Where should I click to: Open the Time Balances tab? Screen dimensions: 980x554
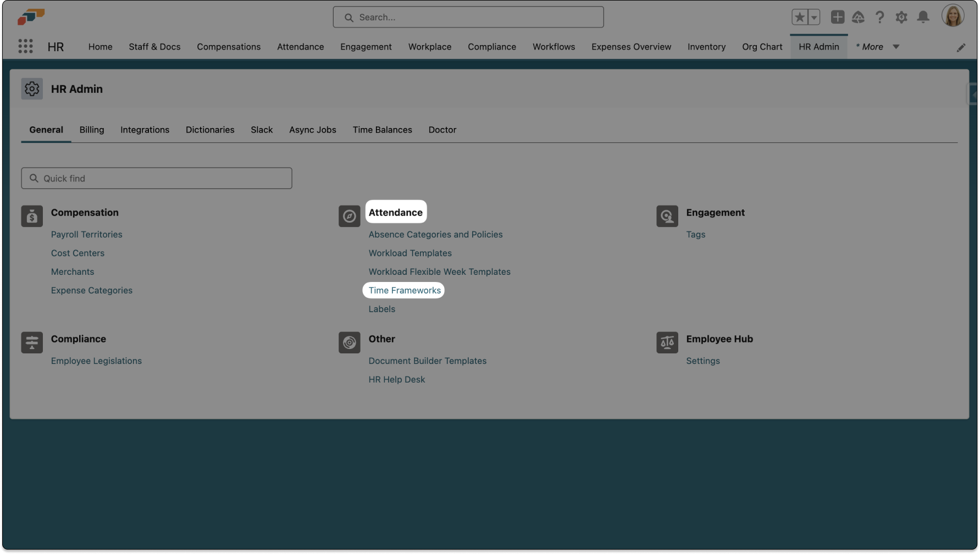[382, 130]
